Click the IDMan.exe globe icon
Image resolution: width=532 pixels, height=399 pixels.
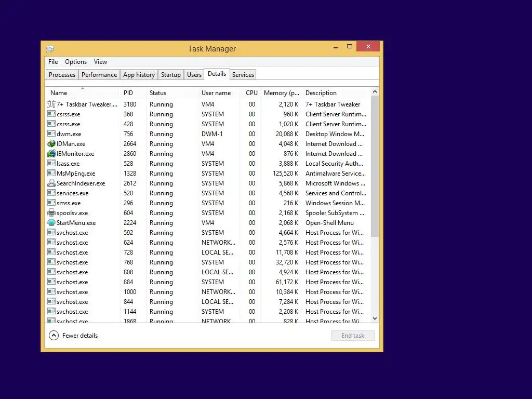click(51, 143)
